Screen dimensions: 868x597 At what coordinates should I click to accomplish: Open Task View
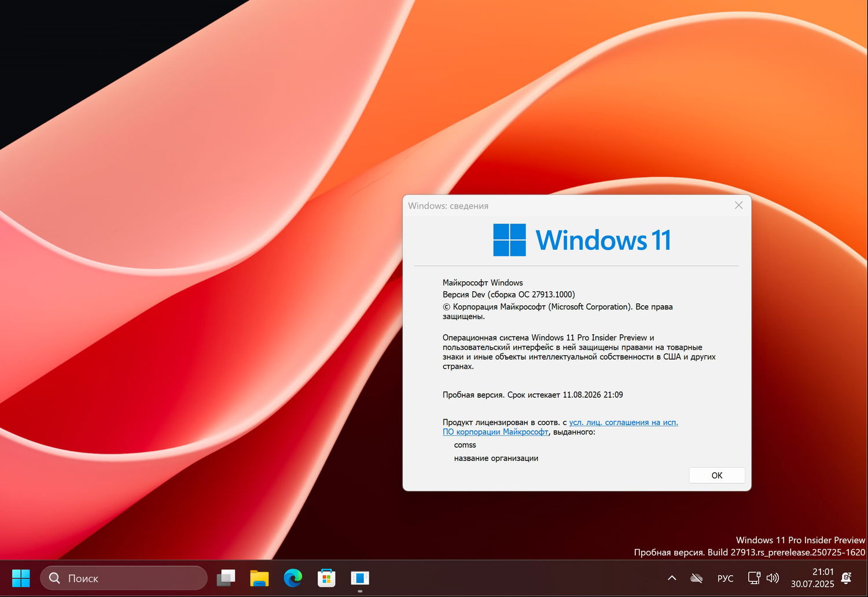pos(226,577)
